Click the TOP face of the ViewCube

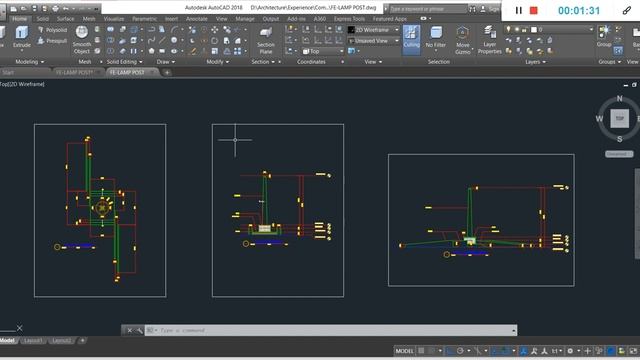620,118
